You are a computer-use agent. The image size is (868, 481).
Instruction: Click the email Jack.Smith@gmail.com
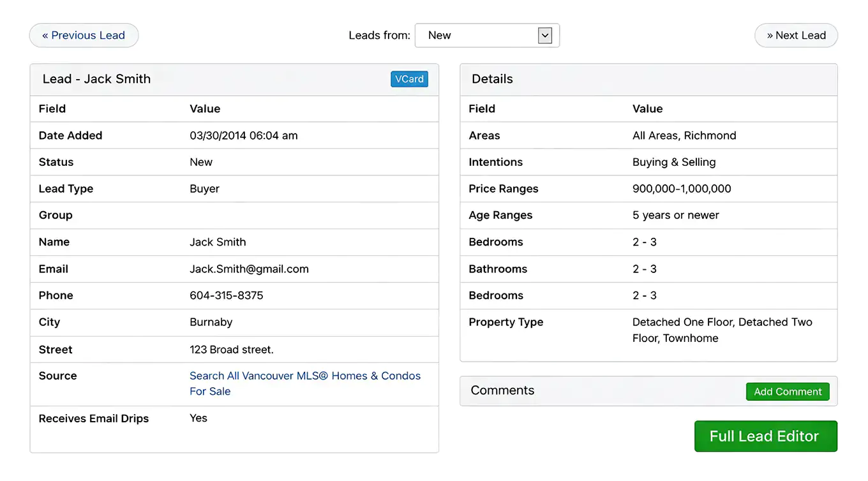click(249, 269)
